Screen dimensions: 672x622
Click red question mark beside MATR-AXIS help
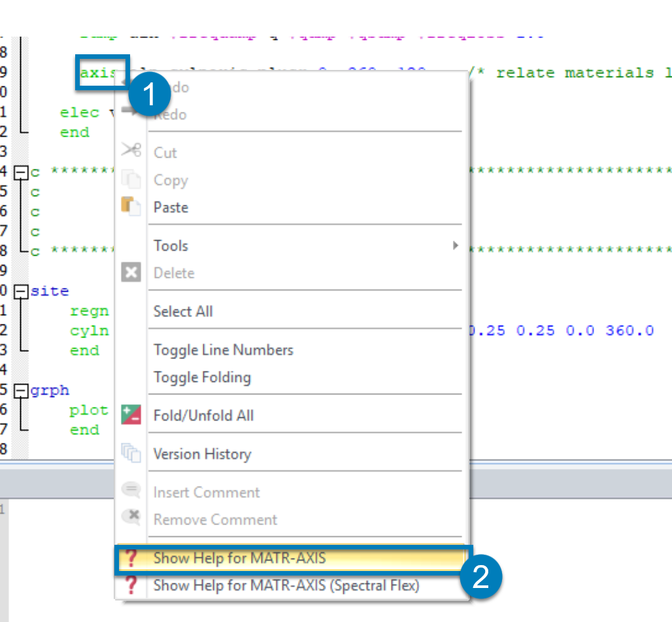(x=131, y=558)
